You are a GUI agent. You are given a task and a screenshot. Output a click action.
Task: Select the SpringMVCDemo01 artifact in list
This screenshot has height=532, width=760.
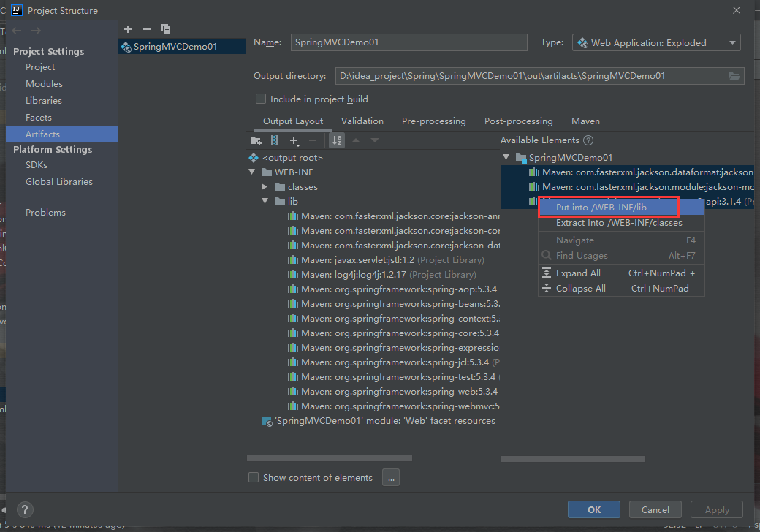coord(182,47)
